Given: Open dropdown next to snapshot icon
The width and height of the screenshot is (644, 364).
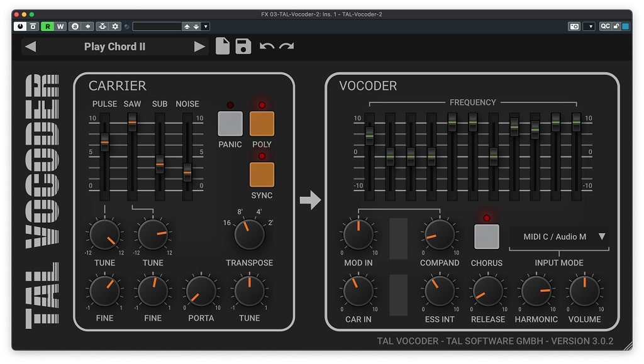Looking at the screenshot, I should pos(590,26).
